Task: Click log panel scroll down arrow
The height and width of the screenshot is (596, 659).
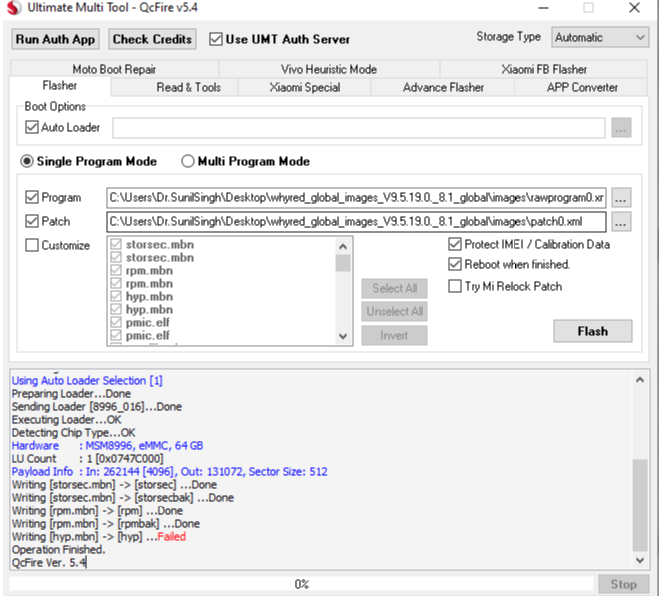Action: (640, 560)
